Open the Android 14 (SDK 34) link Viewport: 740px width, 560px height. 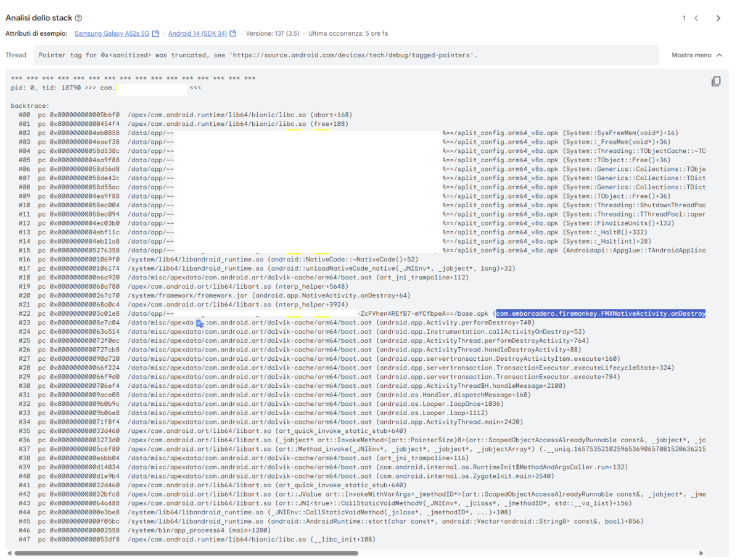pyautogui.click(x=197, y=33)
